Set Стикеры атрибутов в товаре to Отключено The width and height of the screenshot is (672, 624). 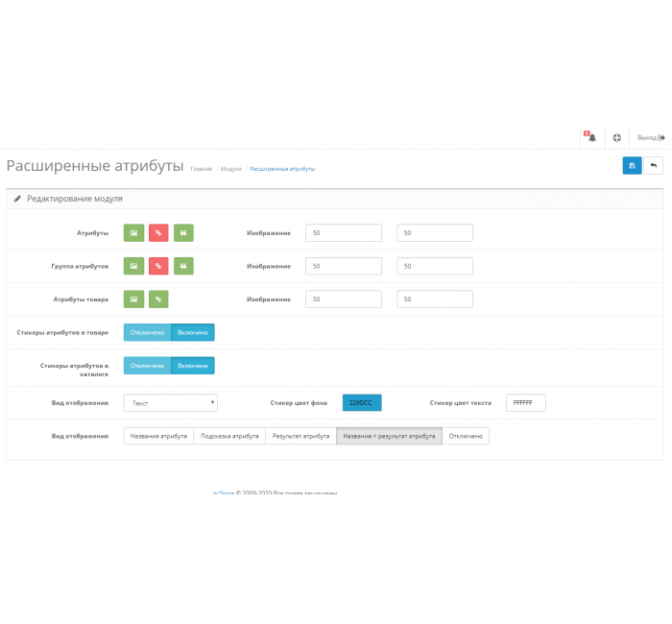click(x=148, y=332)
